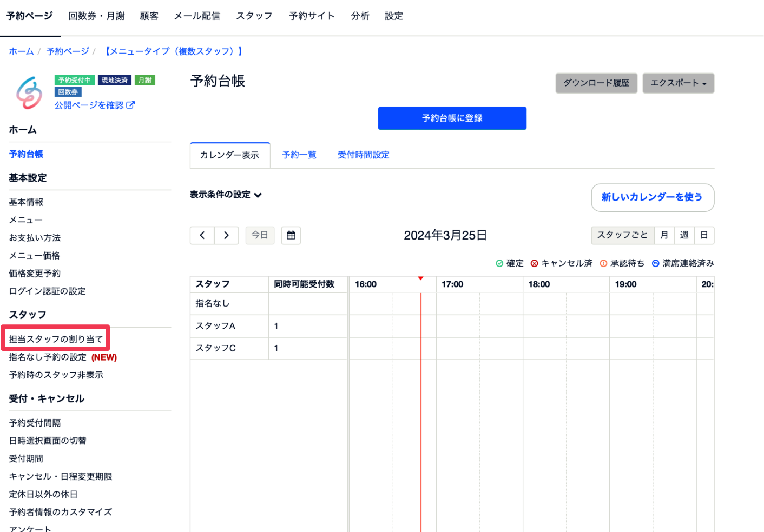Open the 設定 top menu

[394, 16]
